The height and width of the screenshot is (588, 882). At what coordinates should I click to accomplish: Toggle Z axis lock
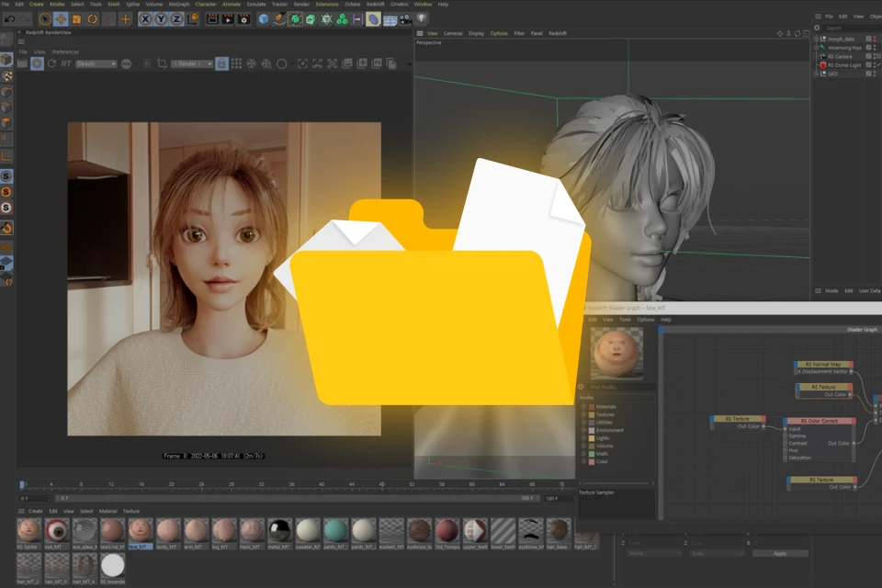(x=176, y=19)
